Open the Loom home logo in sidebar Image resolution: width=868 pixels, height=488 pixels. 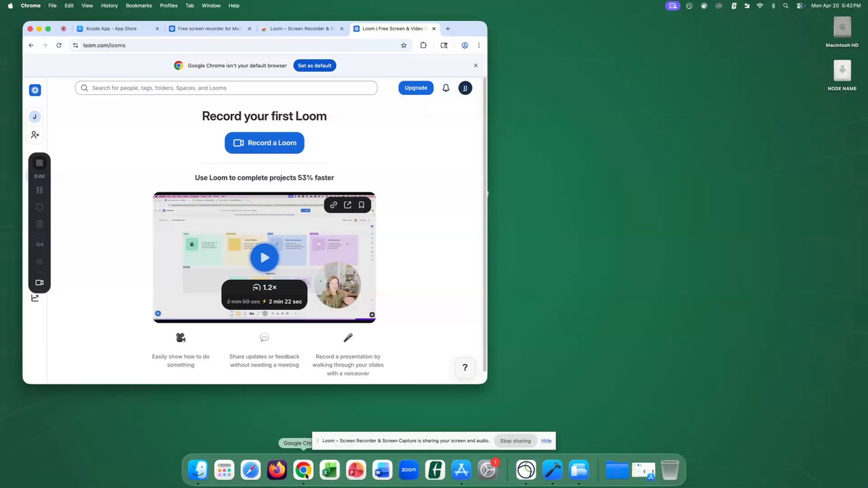point(35,90)
